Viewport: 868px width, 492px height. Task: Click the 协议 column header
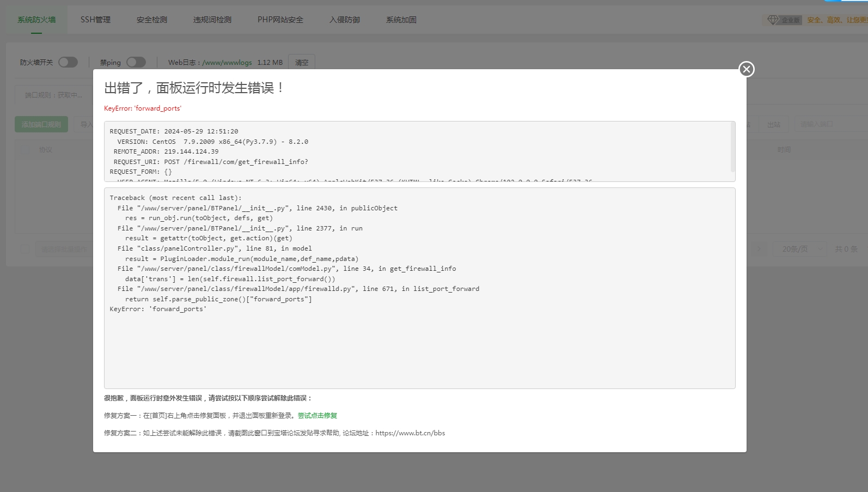coord(46,149)
